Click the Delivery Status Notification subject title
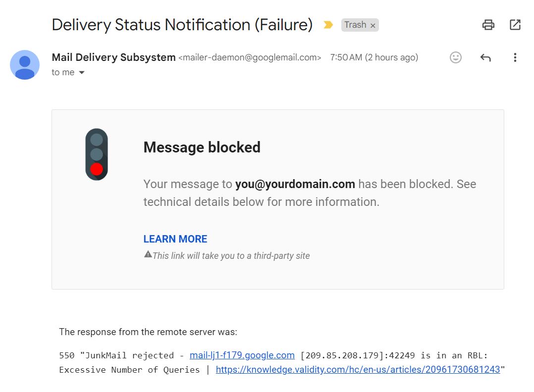 coord(182,25)
